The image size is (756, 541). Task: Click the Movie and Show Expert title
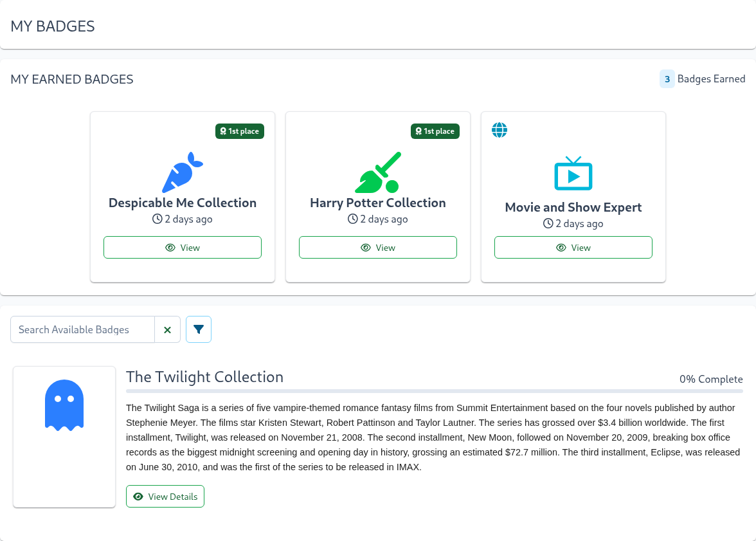pos(573,207)
